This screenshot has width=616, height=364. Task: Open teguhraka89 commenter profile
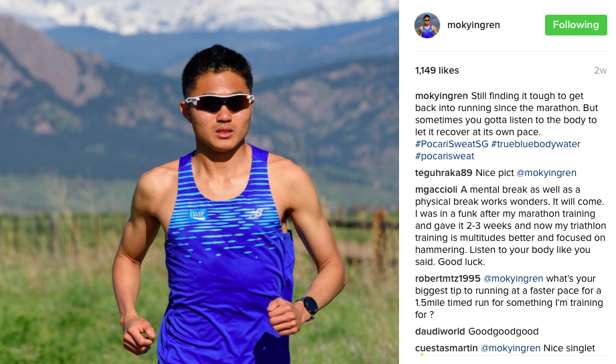pyautogui.click(x=443, y=173)
